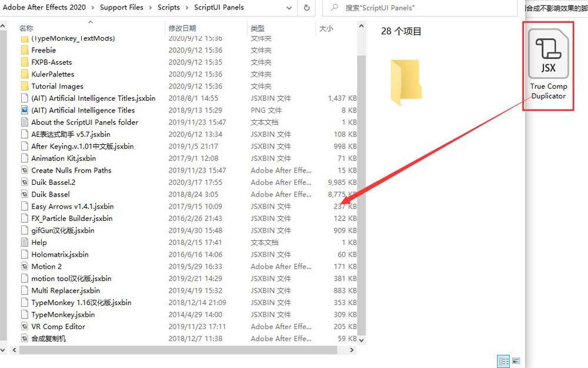Screen dimensions: 588x368
Task: Click the refresh button in address bar
Action: [x=307, y=8]
